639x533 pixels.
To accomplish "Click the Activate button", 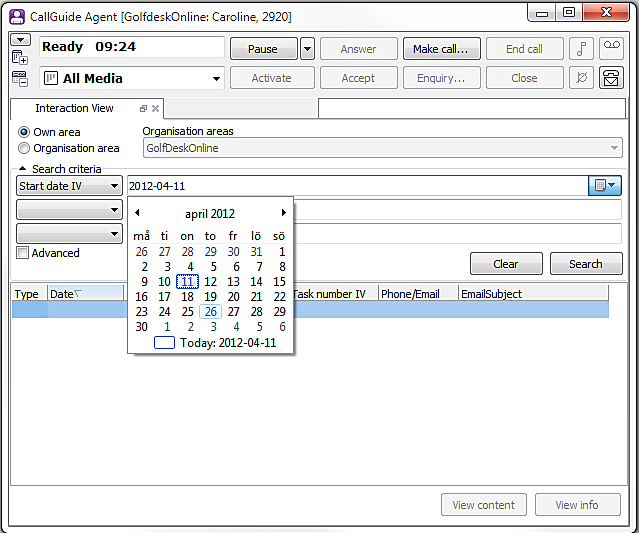I will click(x=272, y=78).
